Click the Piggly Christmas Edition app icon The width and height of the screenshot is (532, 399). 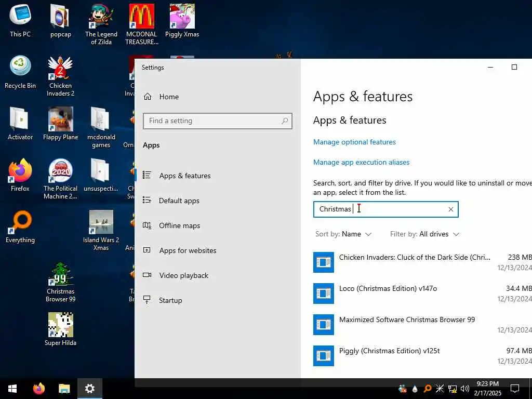tap(323, 356)
